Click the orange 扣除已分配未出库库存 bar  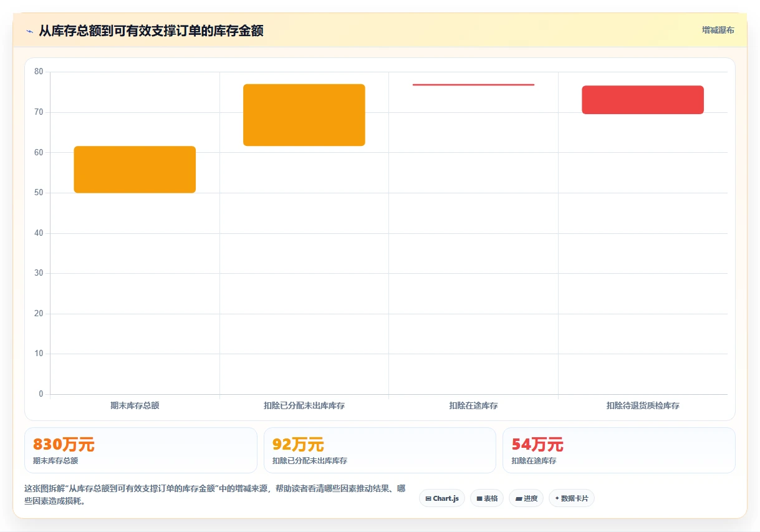tap(304, 115)
